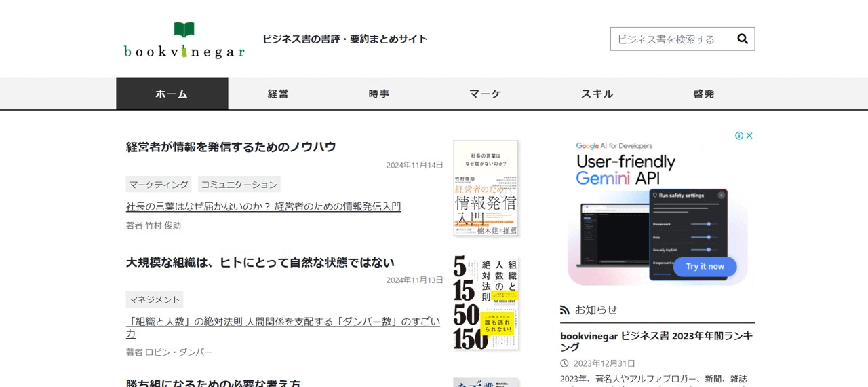Image resolution: width=868 pixels, height=387 pixels.
Task: Open book link 「組織と人数」の絶対法則
Action: [283, 328]
